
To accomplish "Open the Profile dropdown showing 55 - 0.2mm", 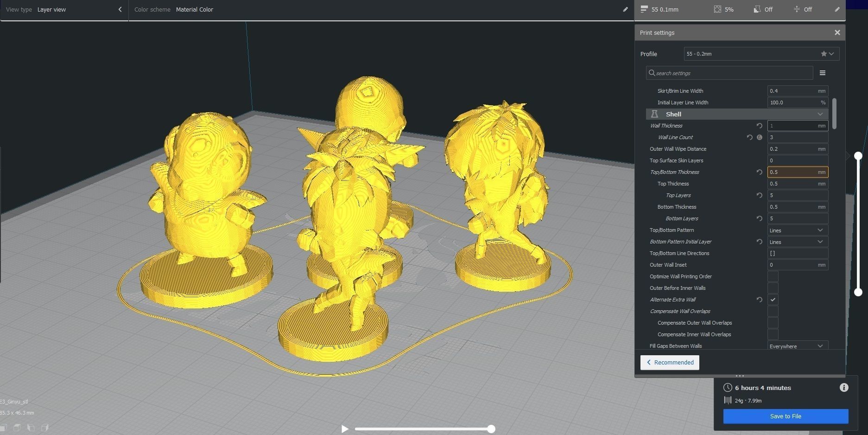I will (x=761, y=54).
